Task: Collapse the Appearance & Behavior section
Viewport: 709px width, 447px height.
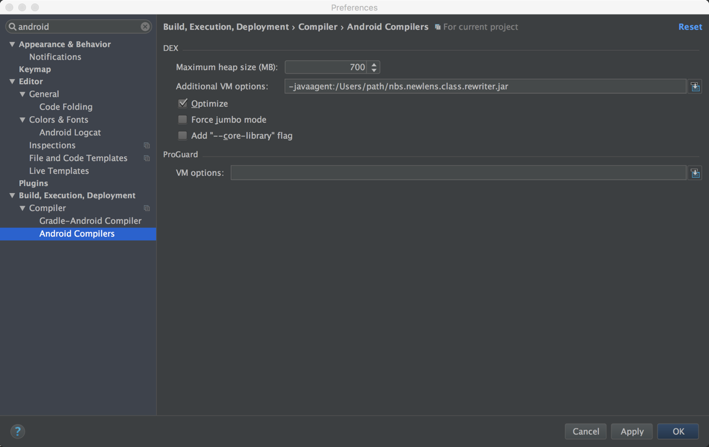Action: (x=12, y=45)
